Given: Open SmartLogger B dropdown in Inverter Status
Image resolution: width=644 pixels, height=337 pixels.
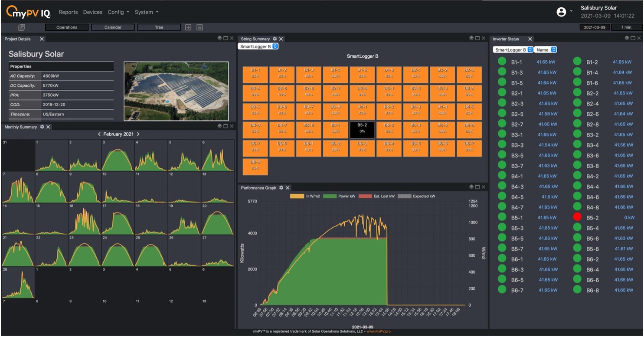Looking at the screenshot, I should tap(513, 50).
